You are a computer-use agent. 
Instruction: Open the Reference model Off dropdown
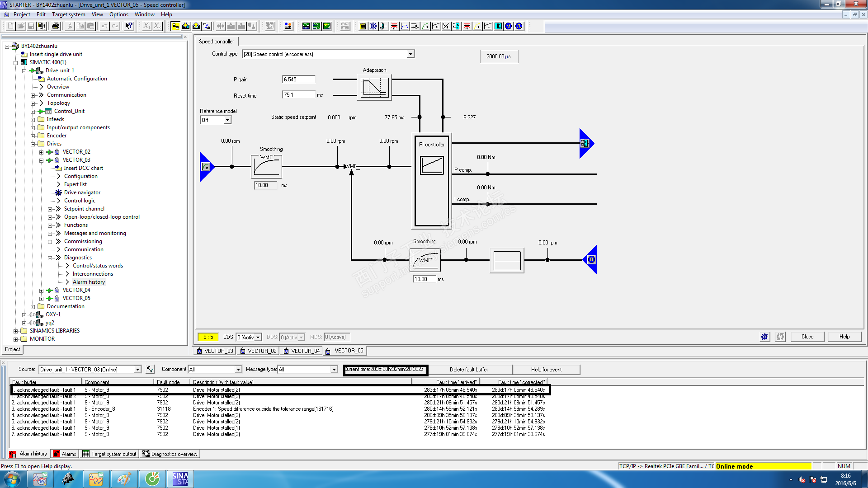coord(227,120)
